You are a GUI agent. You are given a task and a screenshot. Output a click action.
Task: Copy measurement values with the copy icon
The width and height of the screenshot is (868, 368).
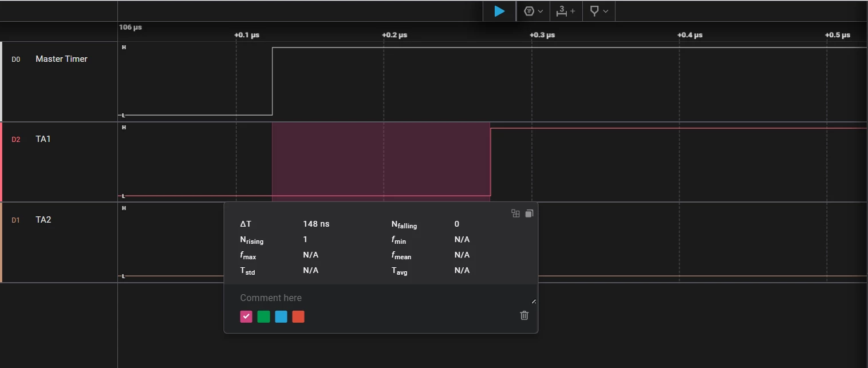click(529, 213)
